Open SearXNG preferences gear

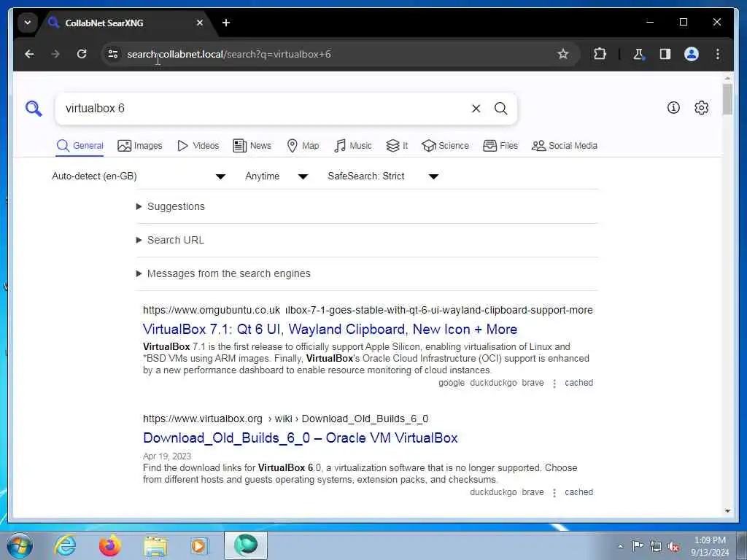pyautogui.click(x=701, y=108)
